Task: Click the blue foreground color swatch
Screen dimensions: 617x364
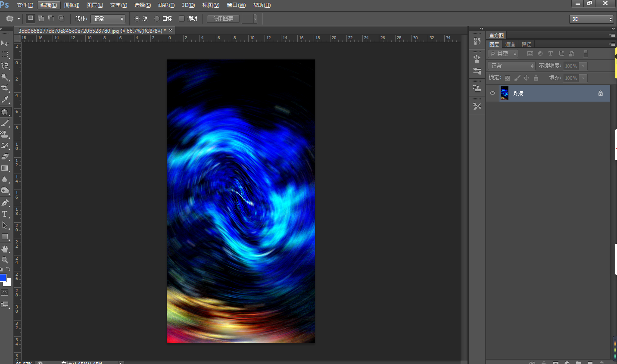Action: pos(3,278)
